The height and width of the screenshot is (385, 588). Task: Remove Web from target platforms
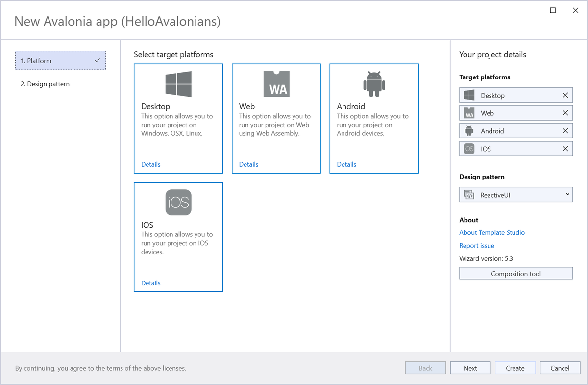tap(565, 113)
